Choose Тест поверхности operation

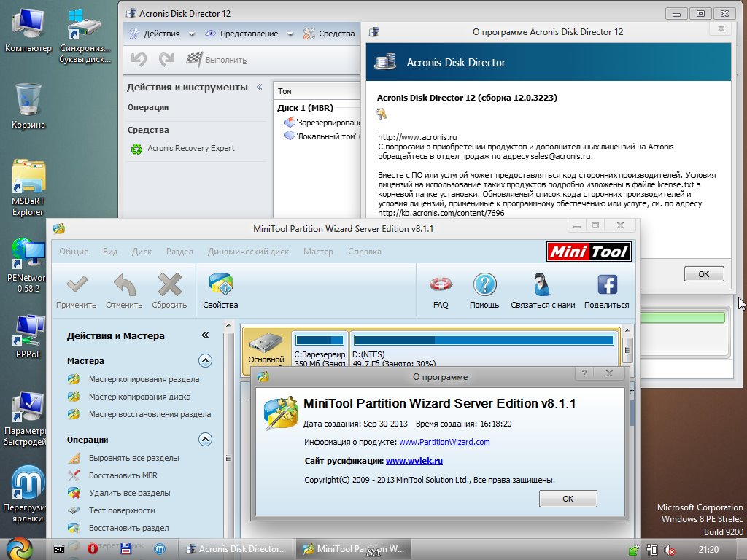[111, 510]
